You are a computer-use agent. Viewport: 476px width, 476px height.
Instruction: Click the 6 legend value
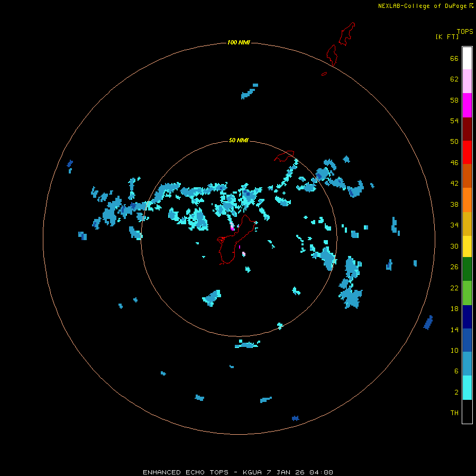[x=456, y=371]
